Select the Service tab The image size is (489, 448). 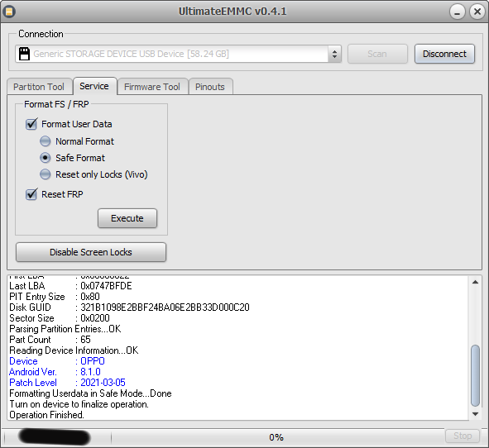(x=94, y=86)
